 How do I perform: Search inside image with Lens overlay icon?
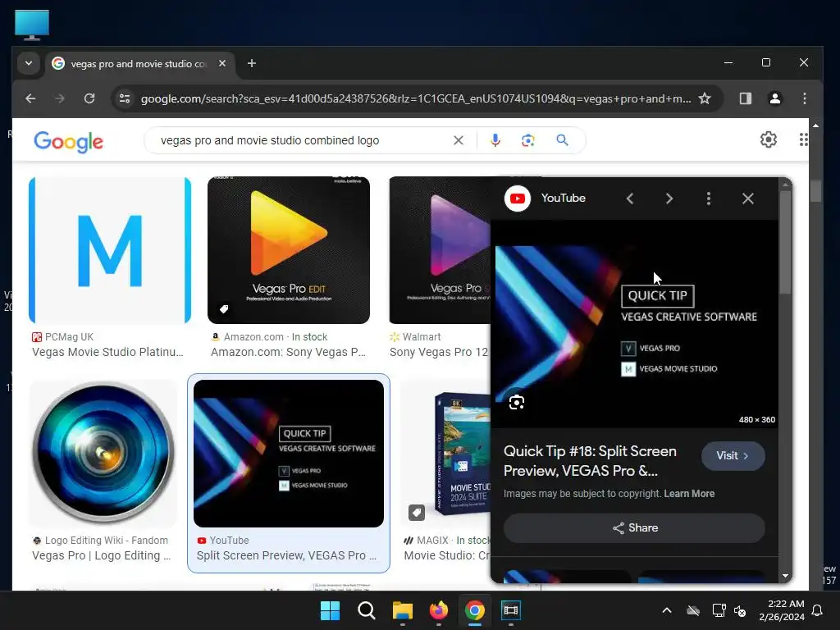(517, 402)
